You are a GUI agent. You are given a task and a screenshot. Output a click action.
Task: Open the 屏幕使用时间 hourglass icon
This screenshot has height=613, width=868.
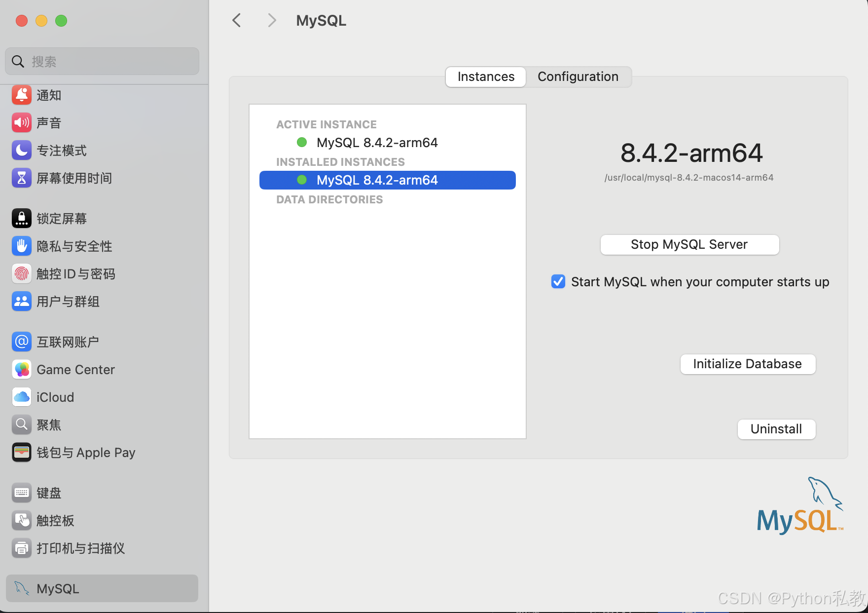click(x=22, y=178)
